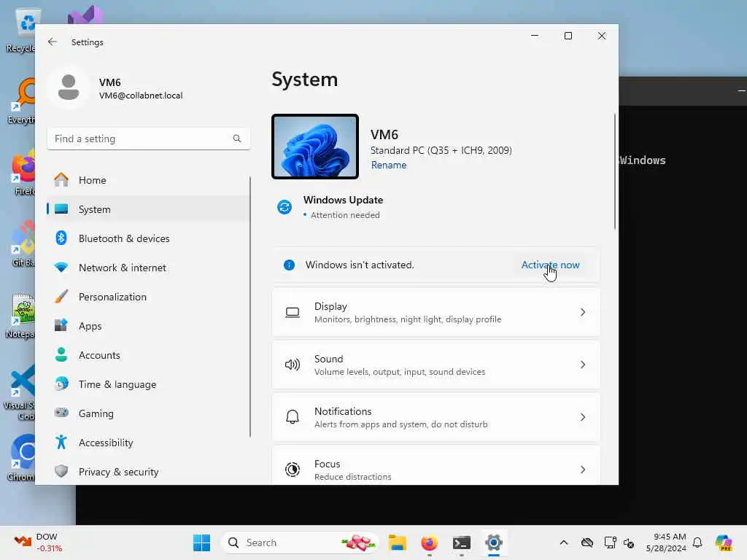Open Home in the settings sidebar
Screen dimensions: 747x560
149,180
